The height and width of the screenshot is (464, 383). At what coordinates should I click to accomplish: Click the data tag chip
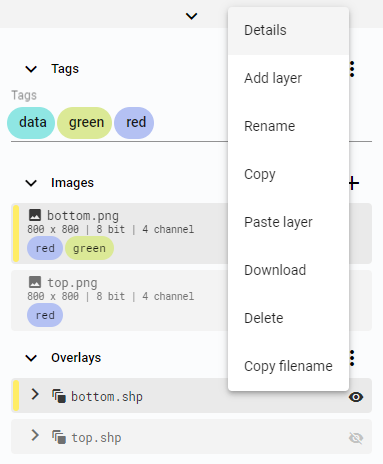[31, 123]
